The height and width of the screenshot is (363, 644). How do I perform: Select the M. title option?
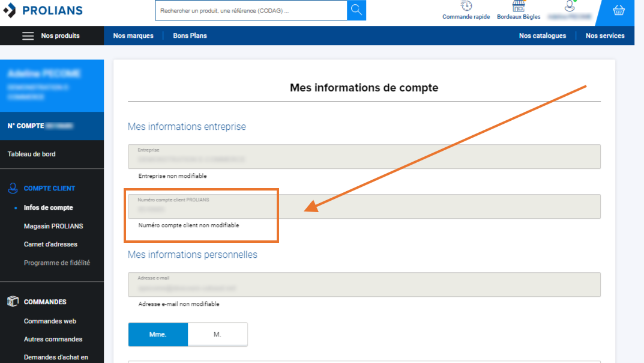click(x=218, y=334)
